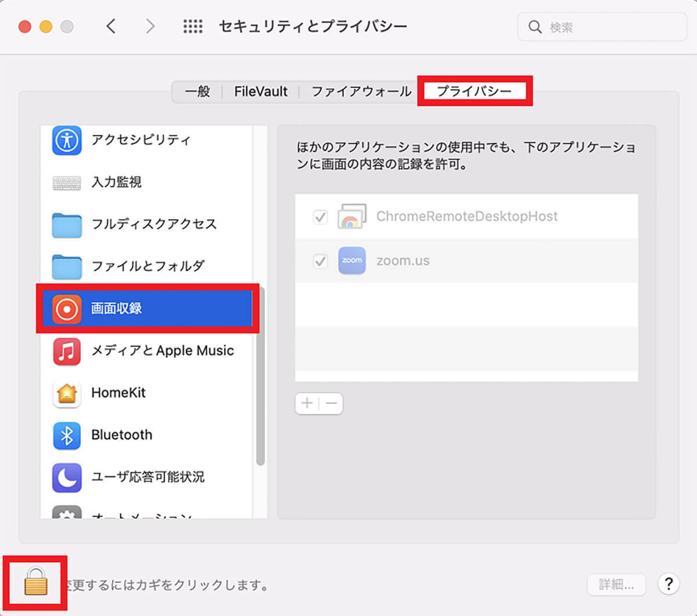Click the red screen recording icon

(67, 309)
